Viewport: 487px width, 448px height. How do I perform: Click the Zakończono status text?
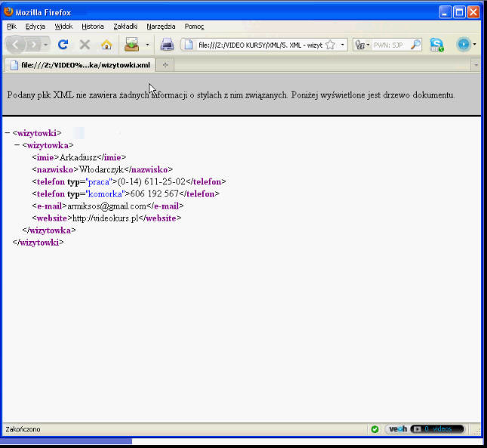[x=23, y=429]
